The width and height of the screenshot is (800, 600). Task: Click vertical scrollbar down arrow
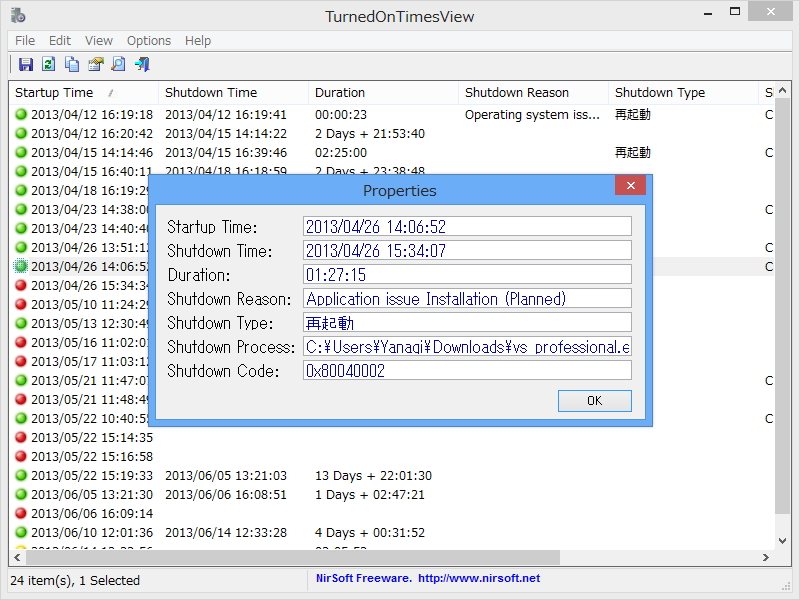pyautogui.click(x=782, y=540)
